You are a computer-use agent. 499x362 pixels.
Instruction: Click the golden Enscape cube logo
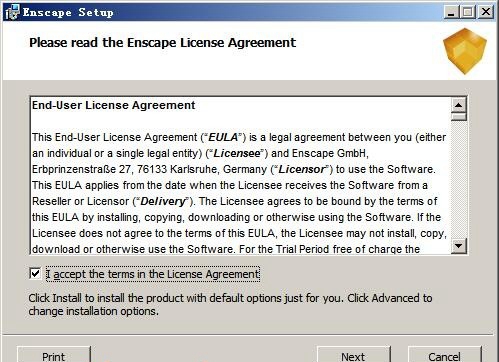point(465,51)
